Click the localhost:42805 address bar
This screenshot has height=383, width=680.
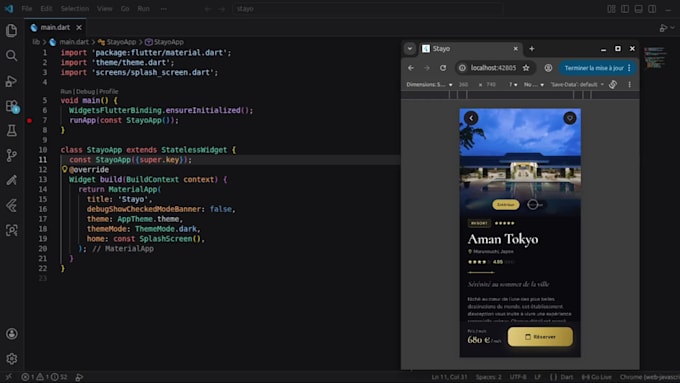494,68
